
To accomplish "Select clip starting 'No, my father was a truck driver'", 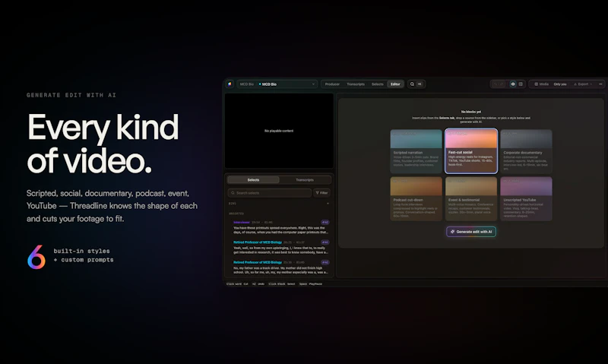I will (281, 267).
